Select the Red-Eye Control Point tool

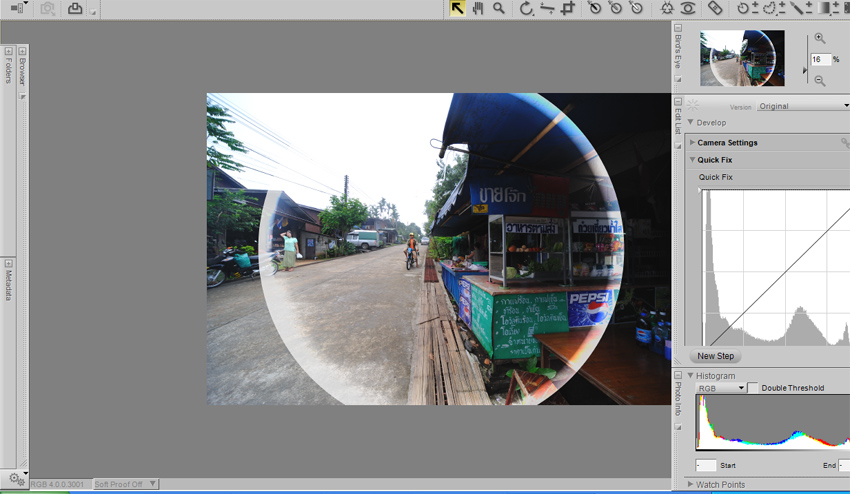click(x=688, y=8)
